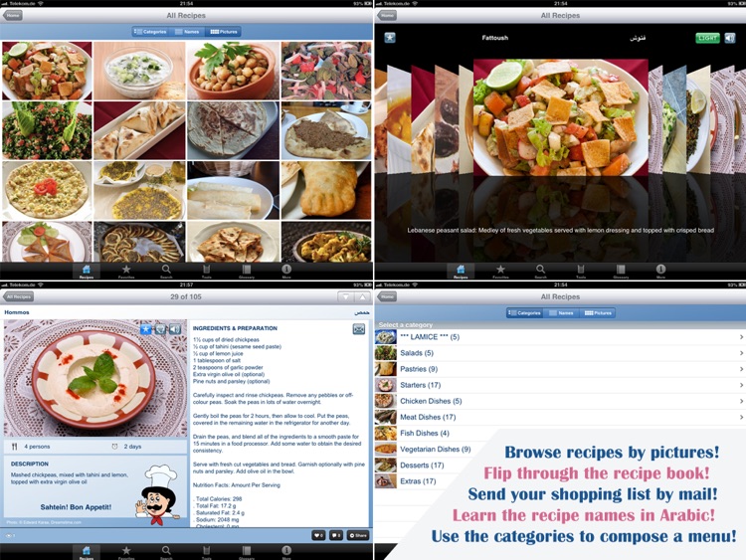Tap Recipes tab icon in Fattoush cover-flow screen

point(461,272)
